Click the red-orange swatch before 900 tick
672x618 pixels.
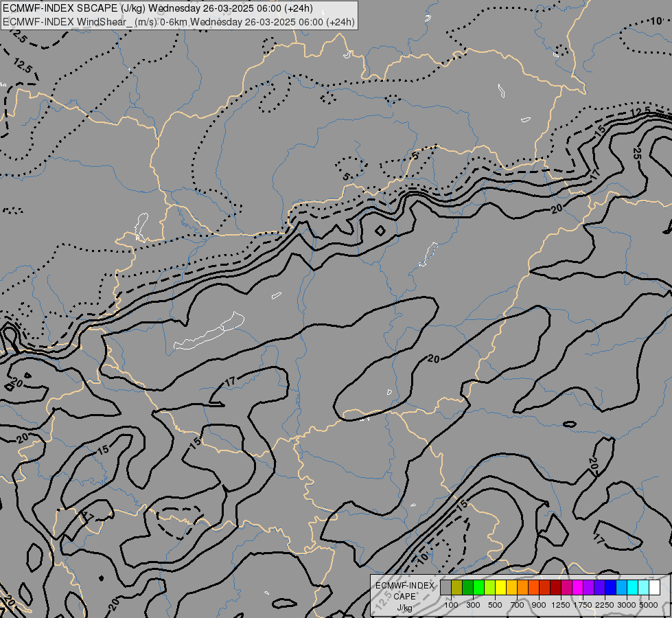534,588
